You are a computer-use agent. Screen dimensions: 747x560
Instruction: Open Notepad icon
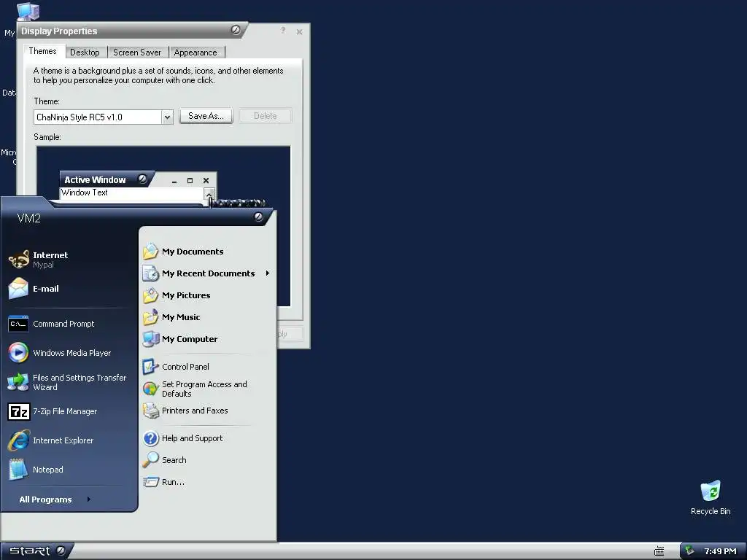(18, 470)
